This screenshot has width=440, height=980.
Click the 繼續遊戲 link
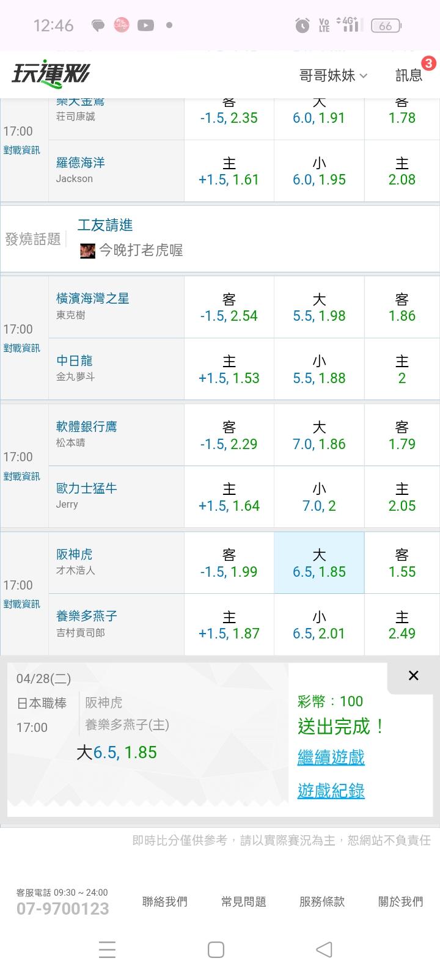[x=331, y=758]
